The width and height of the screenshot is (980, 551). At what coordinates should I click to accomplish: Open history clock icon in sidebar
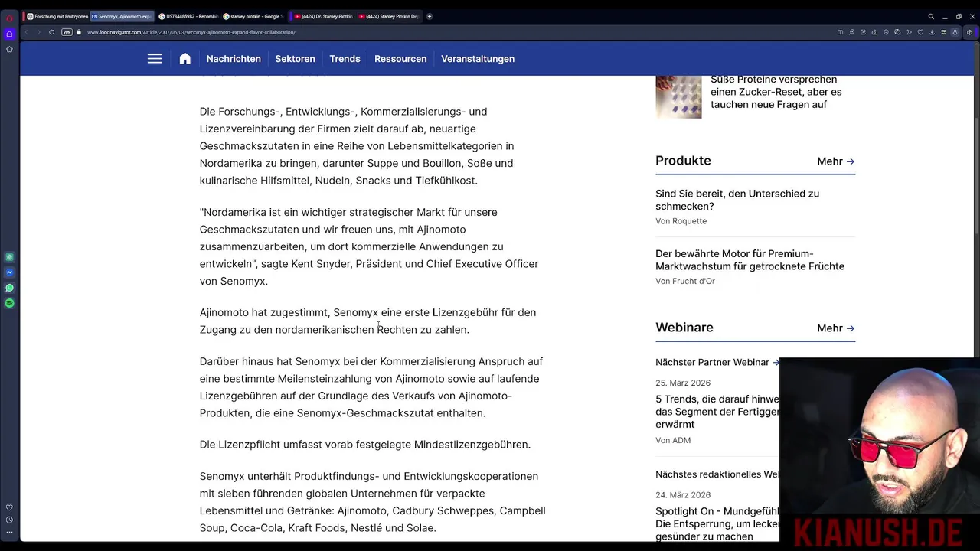[9, 520]
